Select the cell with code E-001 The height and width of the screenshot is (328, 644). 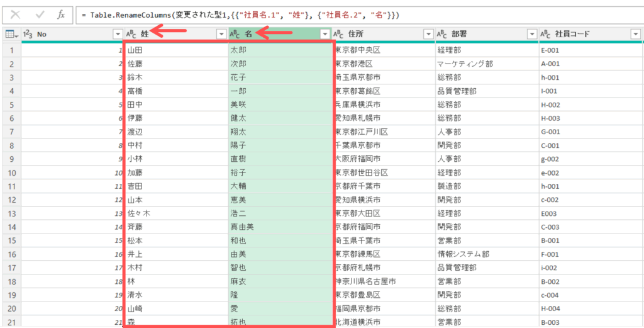pos(588,50)
